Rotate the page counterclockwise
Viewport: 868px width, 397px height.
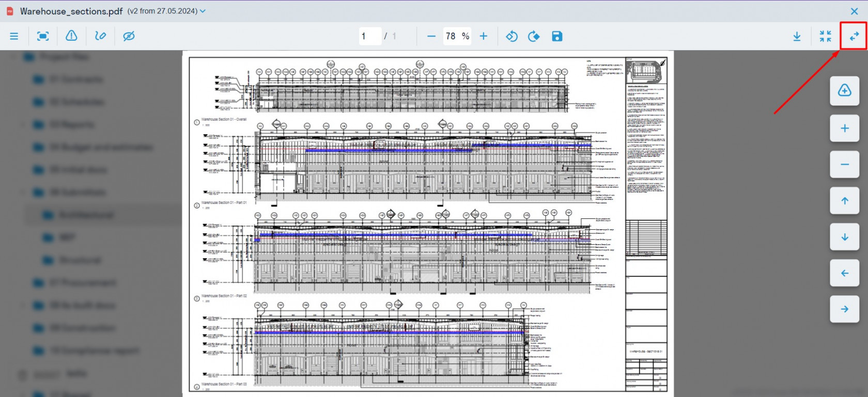tap(512, 36)
